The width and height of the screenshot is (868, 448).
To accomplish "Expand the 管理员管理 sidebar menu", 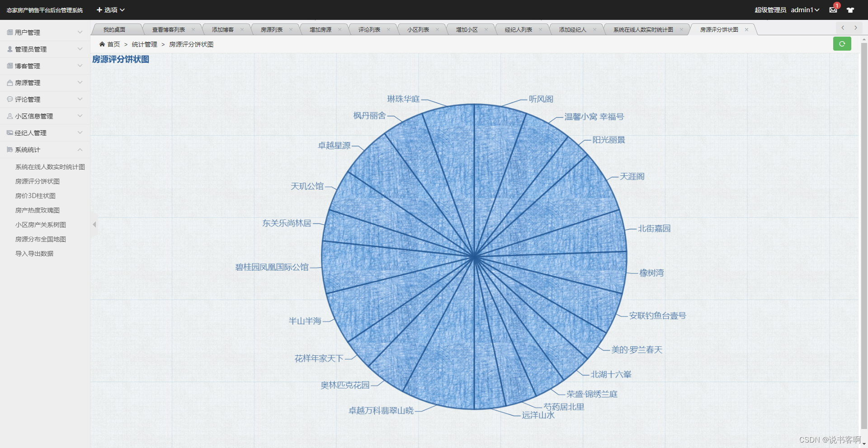I will [x=45, y=49].
